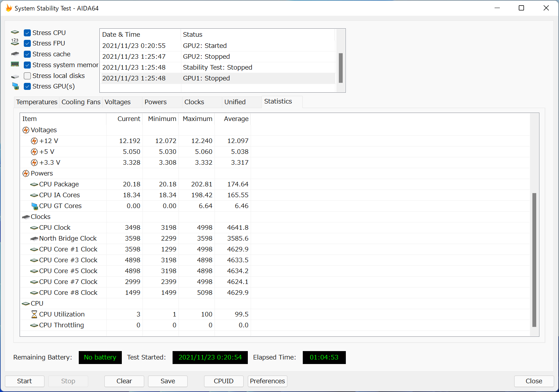The height and width of the screenshot is (392, 559).
Task: Open the Cooling Fans tab
Action: pos(81,102)
